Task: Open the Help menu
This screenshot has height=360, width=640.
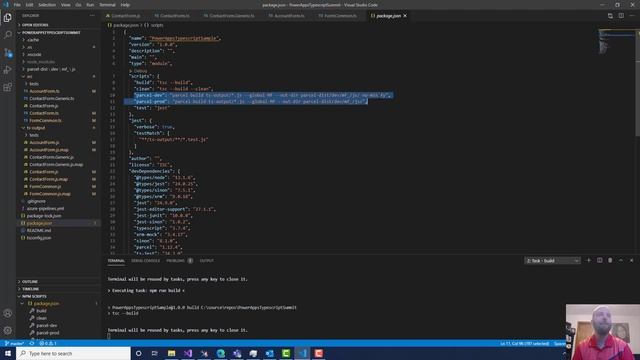Action: (x=125, y=5)
